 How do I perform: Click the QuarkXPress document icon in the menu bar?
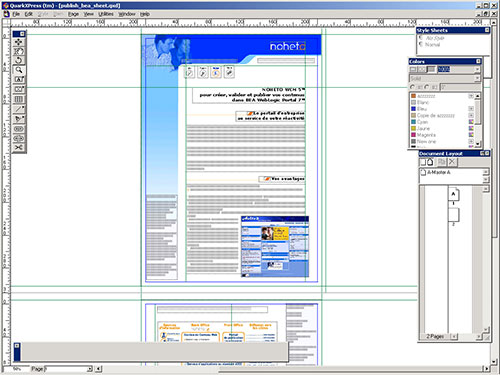click(6, 14)
